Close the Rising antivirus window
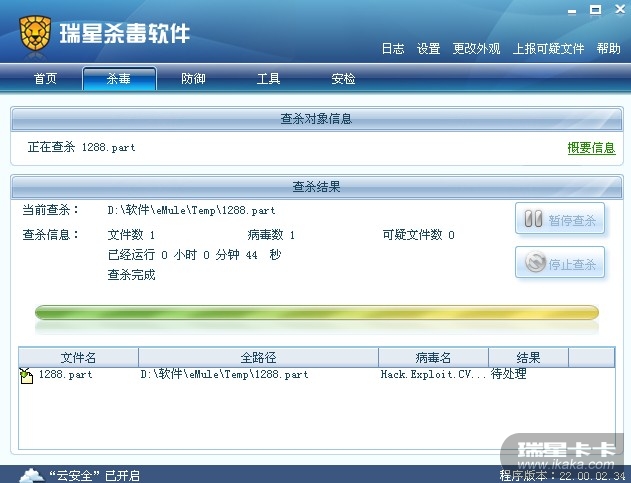Screen dimensions: 631x483 (620, 9)
